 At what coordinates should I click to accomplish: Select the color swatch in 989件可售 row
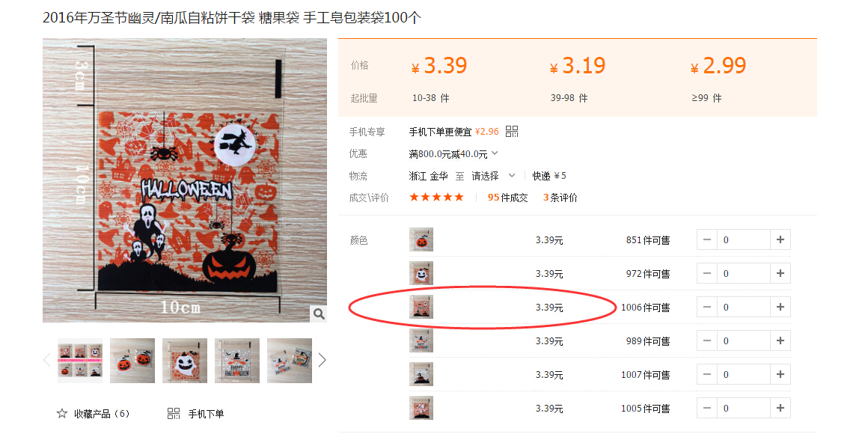coord(421,341)
